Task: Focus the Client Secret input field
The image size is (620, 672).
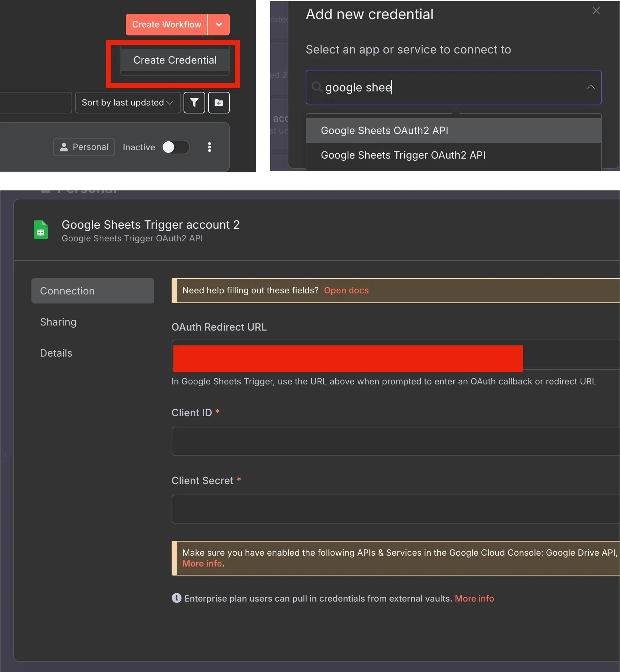Action: coord(396,509)
